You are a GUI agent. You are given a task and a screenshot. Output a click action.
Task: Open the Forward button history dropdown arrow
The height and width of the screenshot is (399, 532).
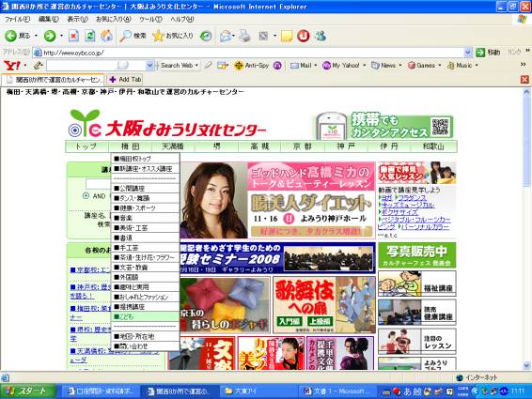pos(61,36)
